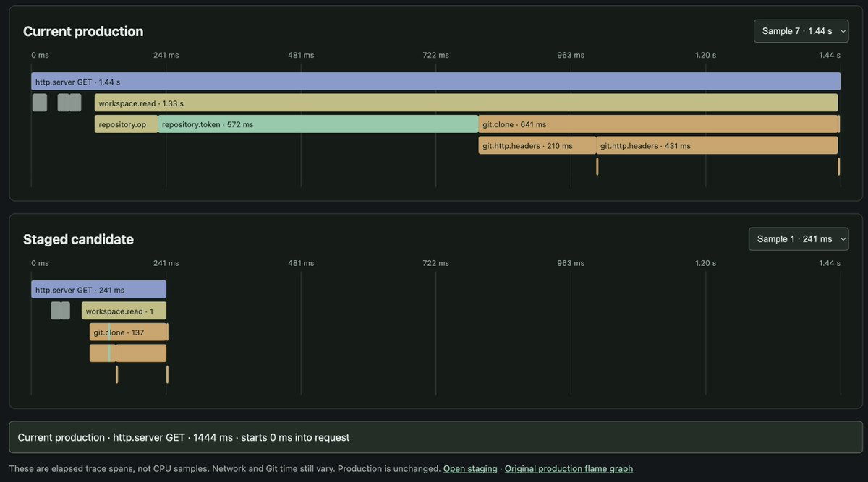
Task: Select the git.clone 641 ms span
Action: click(658, 124)
